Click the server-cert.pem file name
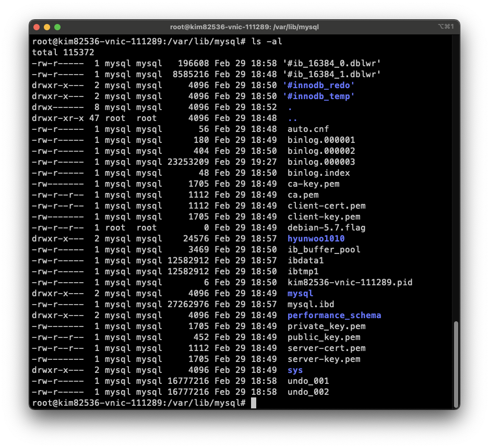Image resolution: width=489 pixels, height=448 pixels. click(x=327, y=348)
